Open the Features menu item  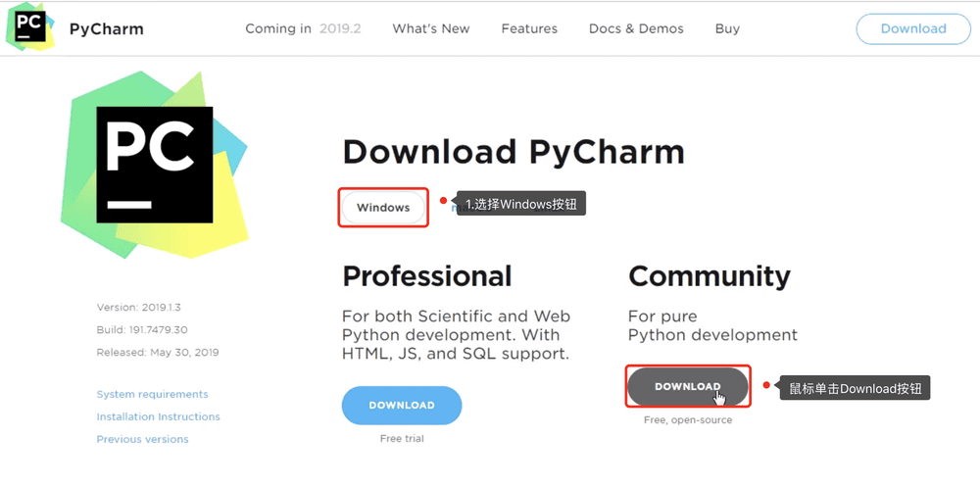tap(529, 28)
